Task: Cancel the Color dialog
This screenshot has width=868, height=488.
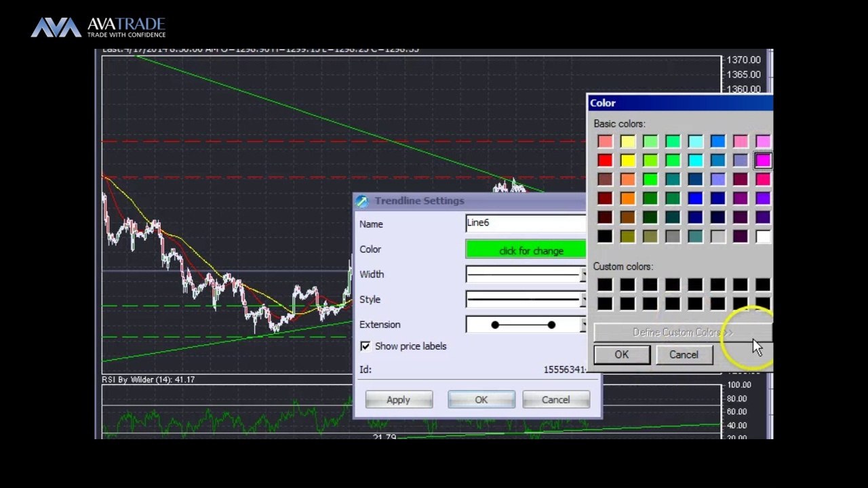Action: click(684, 354)
